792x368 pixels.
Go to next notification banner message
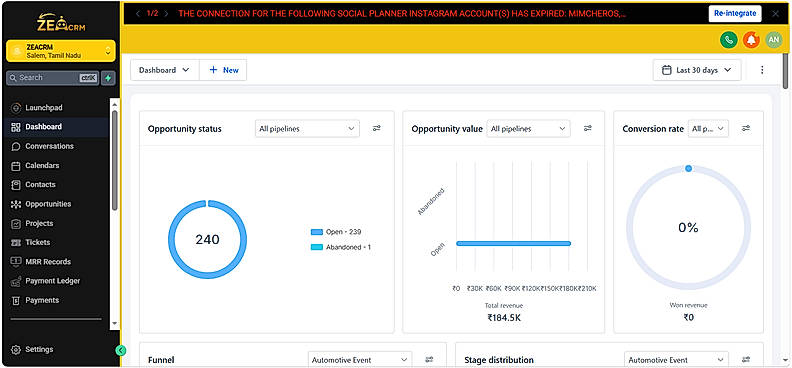coord(166,14)
